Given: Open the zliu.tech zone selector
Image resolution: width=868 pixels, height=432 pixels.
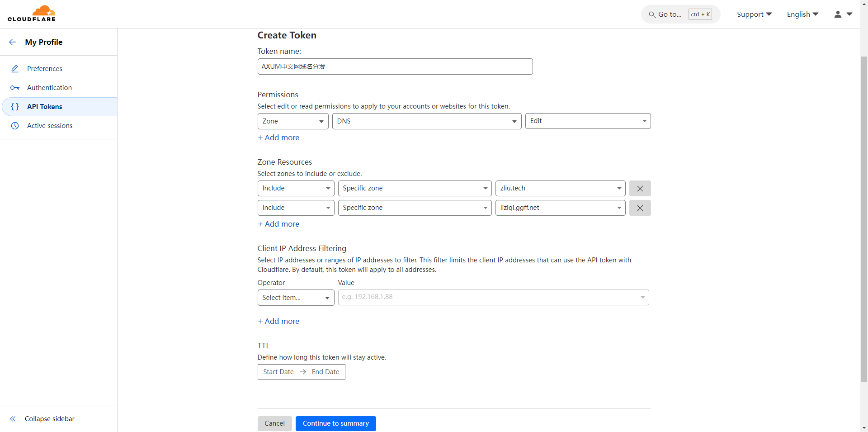Looking at the screenshot, I should (x=560, y=188).
